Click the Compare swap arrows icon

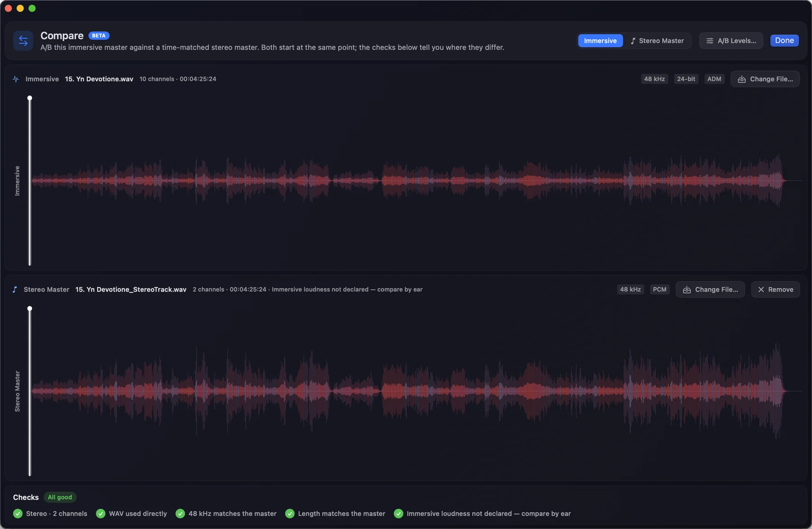[x=23, y=41]
